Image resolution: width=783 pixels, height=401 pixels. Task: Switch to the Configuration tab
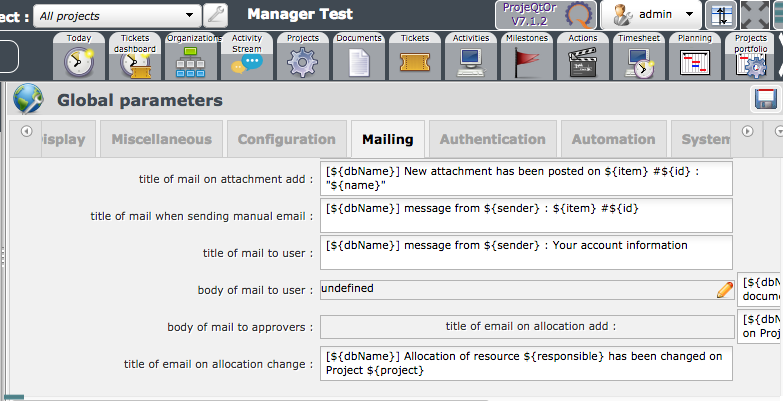[287, 139]
